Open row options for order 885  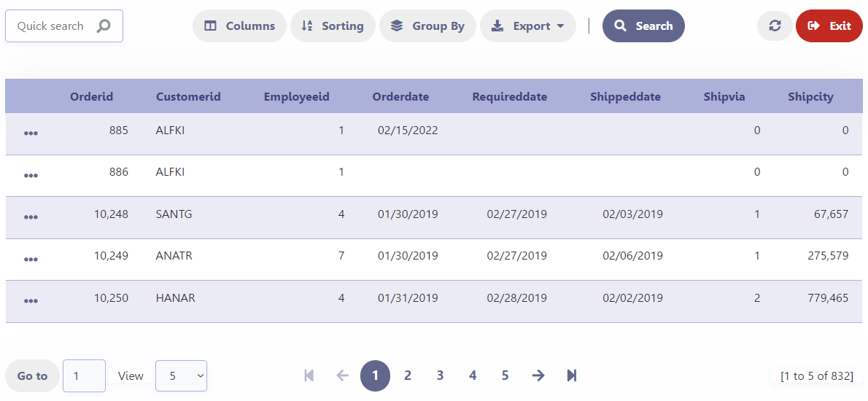point(31,133)
